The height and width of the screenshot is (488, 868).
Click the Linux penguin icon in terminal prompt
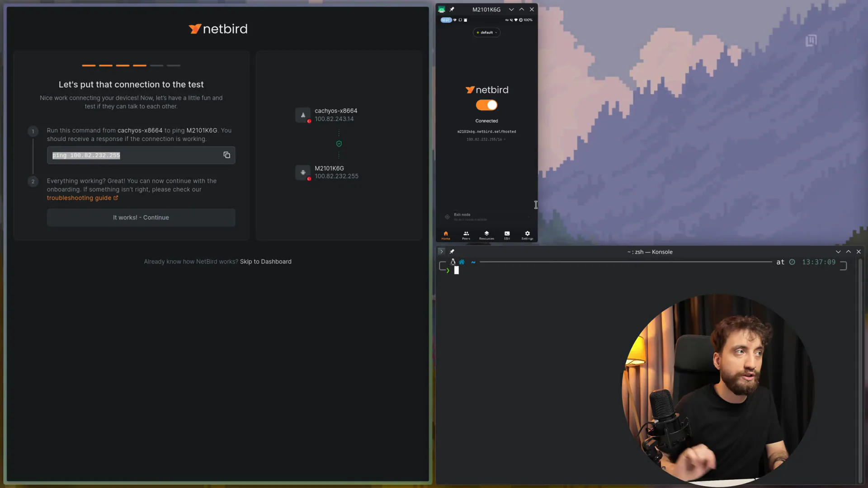pos(453,262)
